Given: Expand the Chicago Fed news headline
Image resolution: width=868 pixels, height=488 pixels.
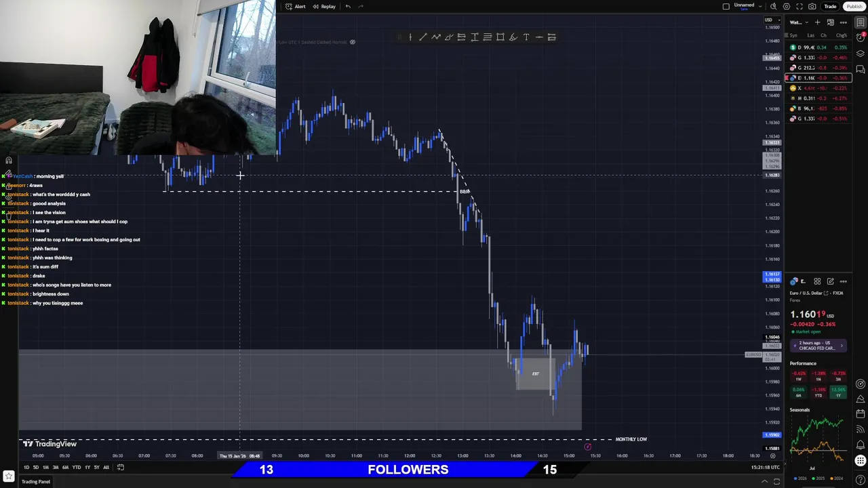Looking at the screenshot, I should tap(817, 346).
